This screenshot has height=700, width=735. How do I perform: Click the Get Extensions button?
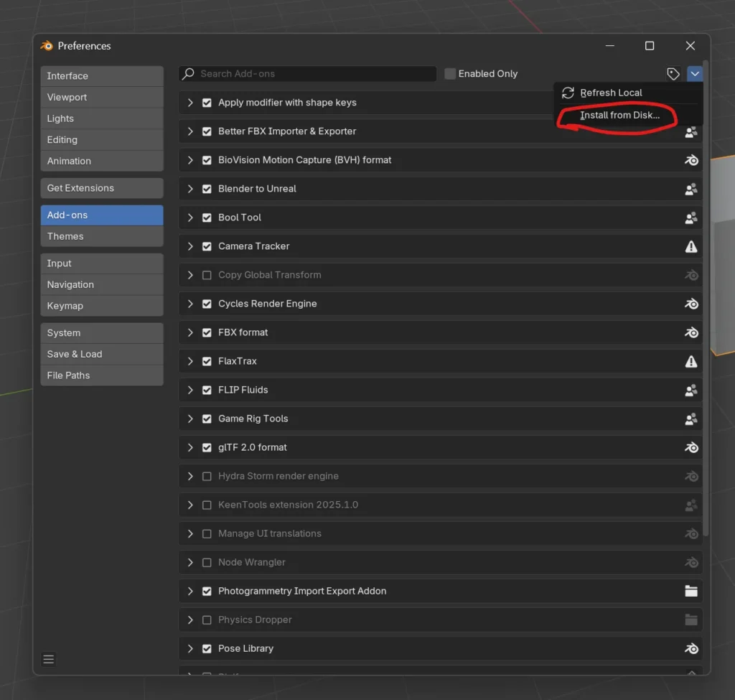coord(102,187)
